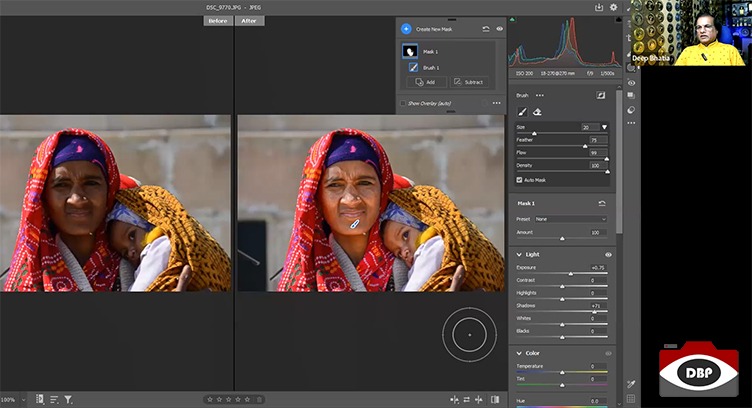752x408 pixels.
Task: Select the brush paint tool icon
Action: [521, 112]
